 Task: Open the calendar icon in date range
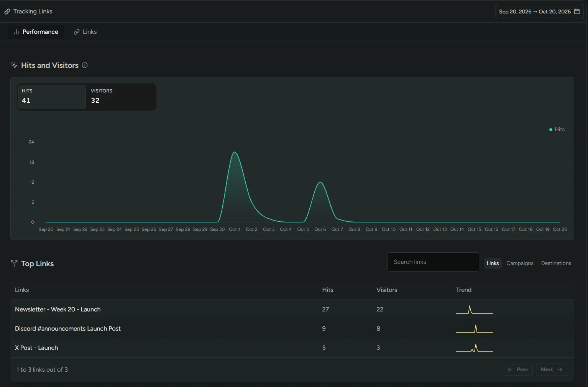tap(577, 12)
